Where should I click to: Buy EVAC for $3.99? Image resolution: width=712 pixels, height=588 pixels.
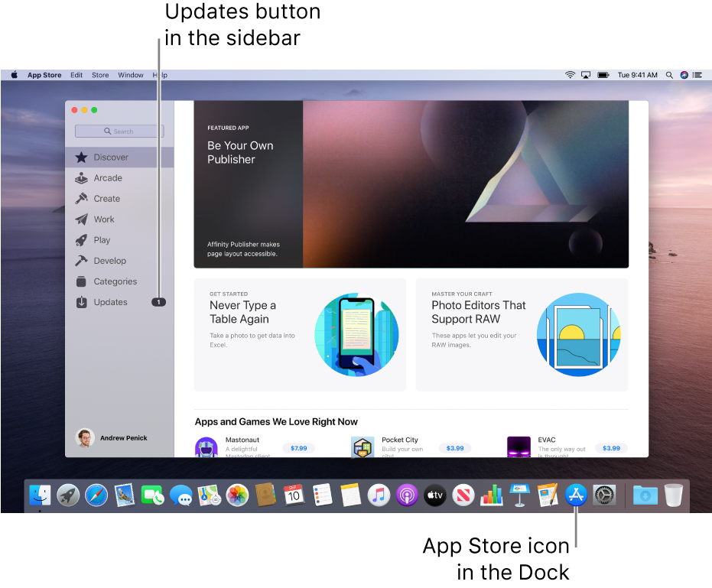(x=611, y=448)
